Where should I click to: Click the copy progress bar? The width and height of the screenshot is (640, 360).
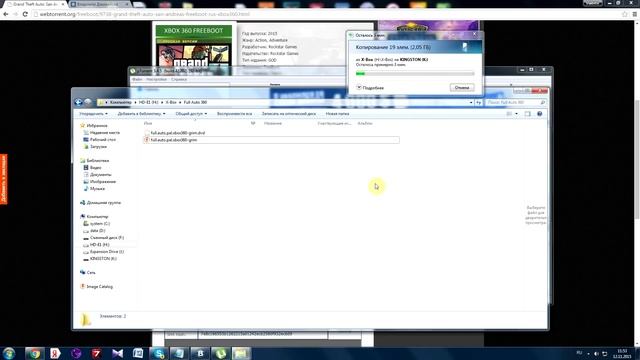(x=415, y=73)
